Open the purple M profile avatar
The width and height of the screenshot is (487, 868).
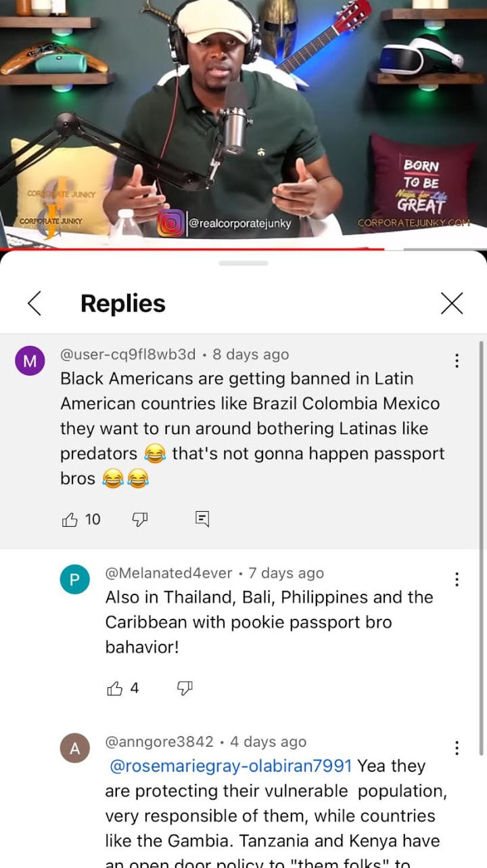click(30, 361)
